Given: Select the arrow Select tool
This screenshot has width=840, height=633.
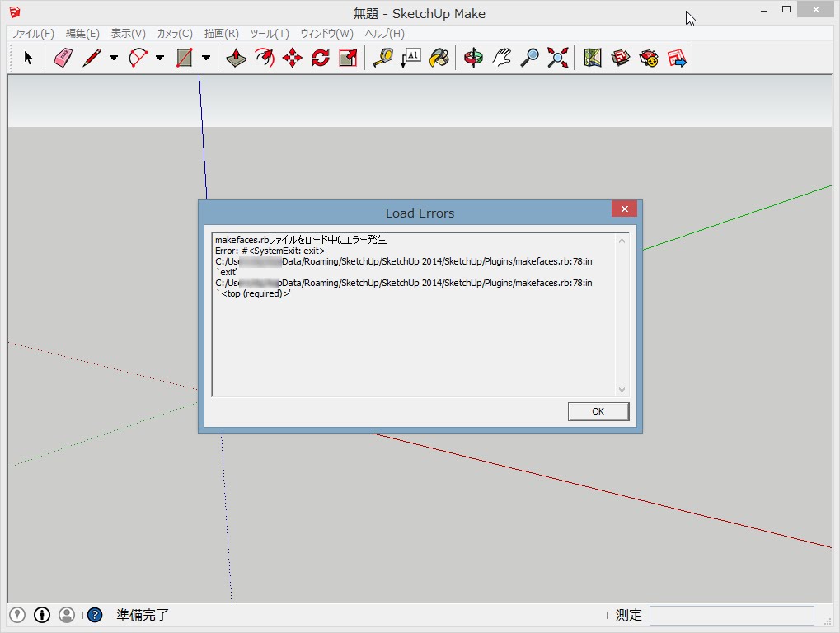Looking at the screenshot, I should tap(28, 58).
